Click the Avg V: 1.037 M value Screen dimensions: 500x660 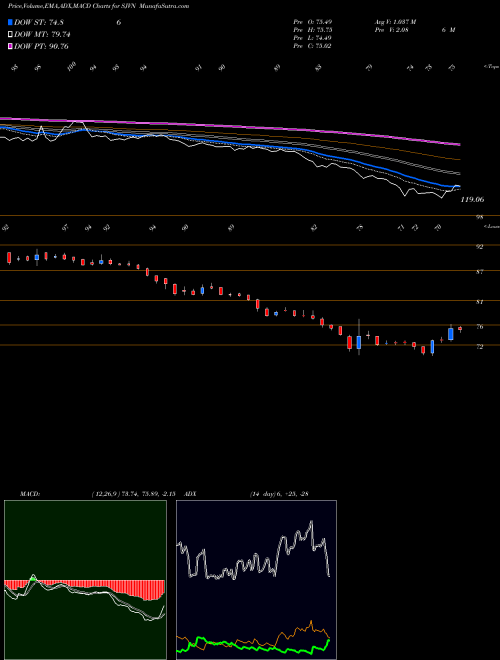(x=396, y=22)
